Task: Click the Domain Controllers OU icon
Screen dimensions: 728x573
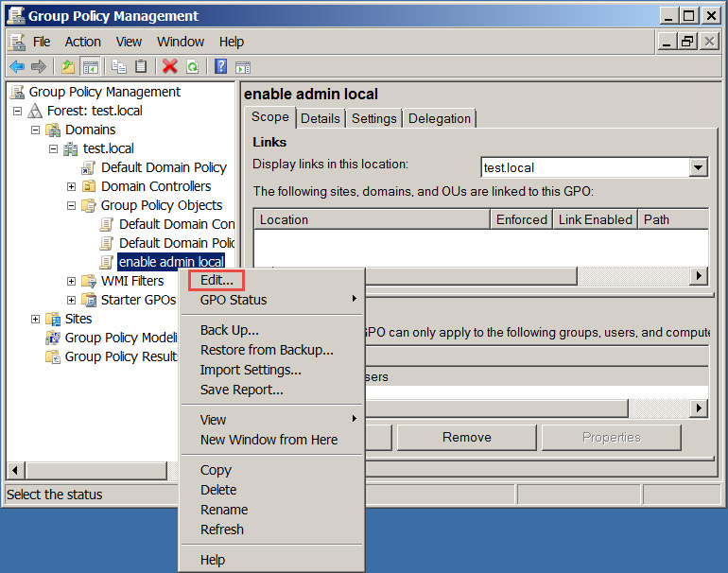Action: (x=89, y=186)
